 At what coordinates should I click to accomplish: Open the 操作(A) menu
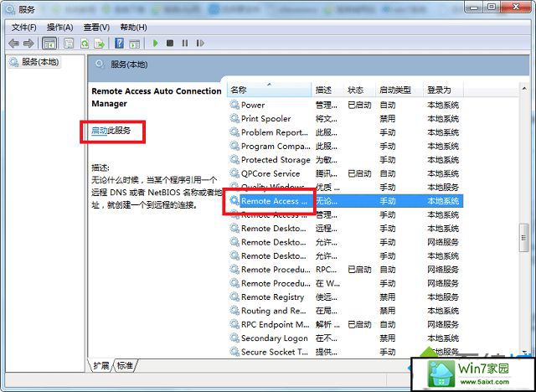point(59,28)
